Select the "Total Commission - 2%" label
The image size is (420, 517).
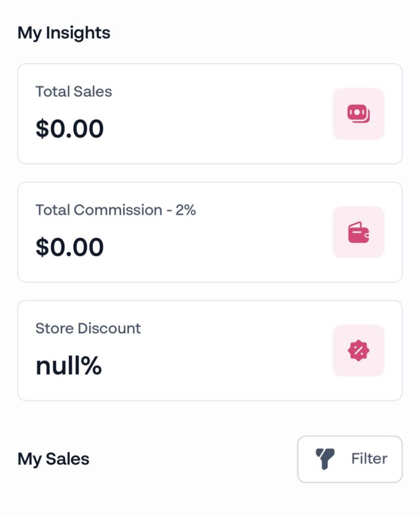coord(116,210)
